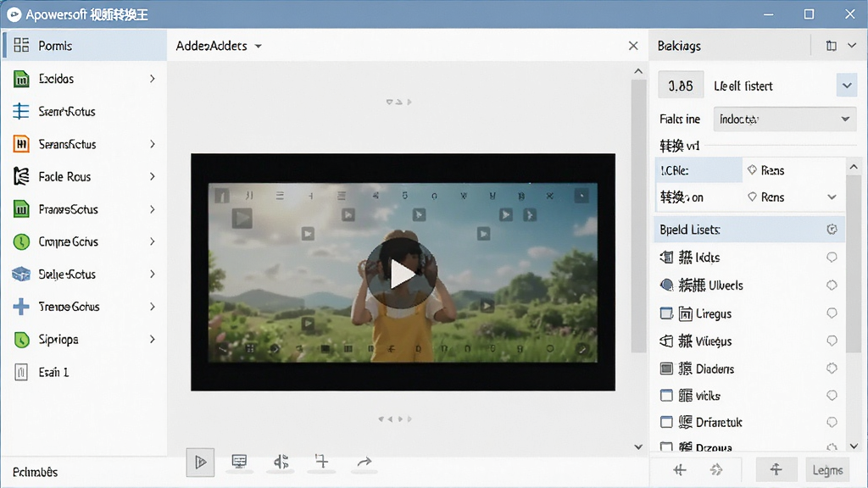Click the add button beside Legms
The width and height of the screenshot is (868, 488).
coord(776,469)
